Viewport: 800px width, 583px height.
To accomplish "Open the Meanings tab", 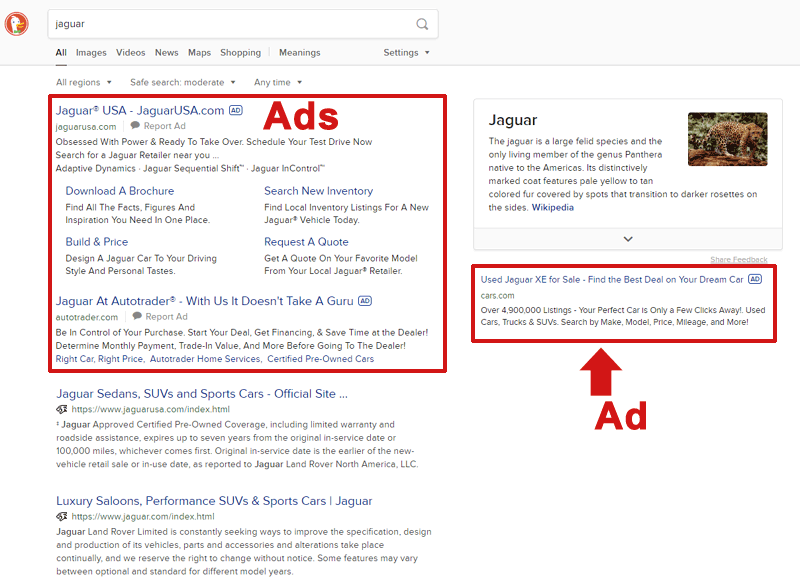I will 299,51.
